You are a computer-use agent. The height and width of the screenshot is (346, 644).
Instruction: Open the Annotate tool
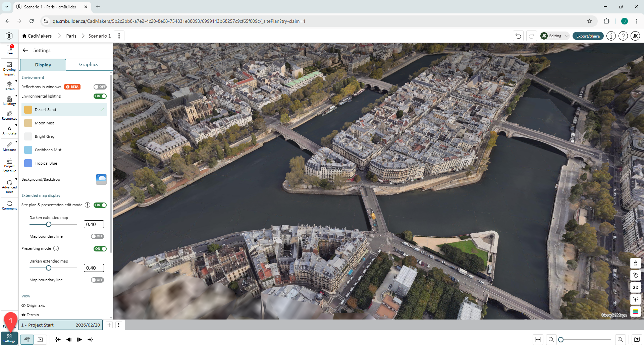pos(9,130)
